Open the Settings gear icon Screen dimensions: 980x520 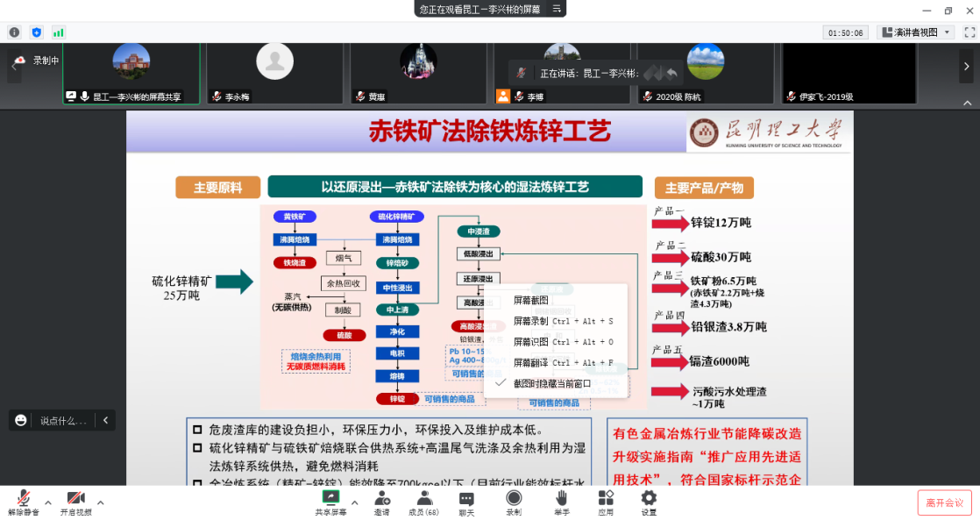(x=649, y=498)
